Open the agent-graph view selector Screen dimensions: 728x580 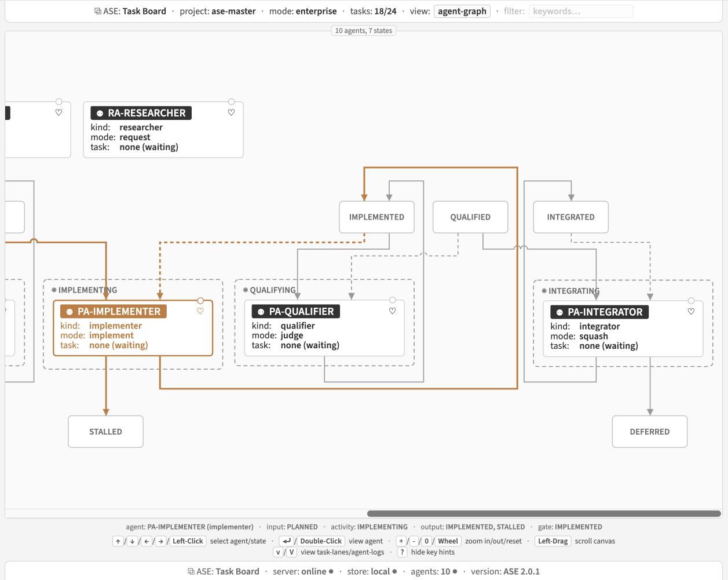(462, 11)
